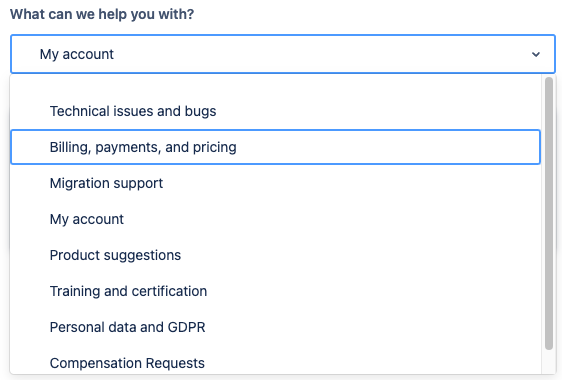This screenshot has height=380, width=562.
Task: Pick the help topic about pricing and payments
Action: pyautogui.click(x=276, y=147)
